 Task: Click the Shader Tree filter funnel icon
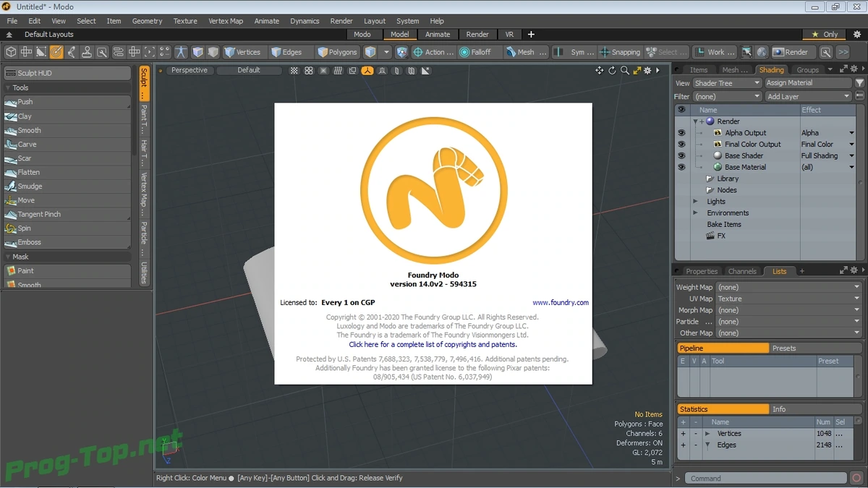click(859, 83)
